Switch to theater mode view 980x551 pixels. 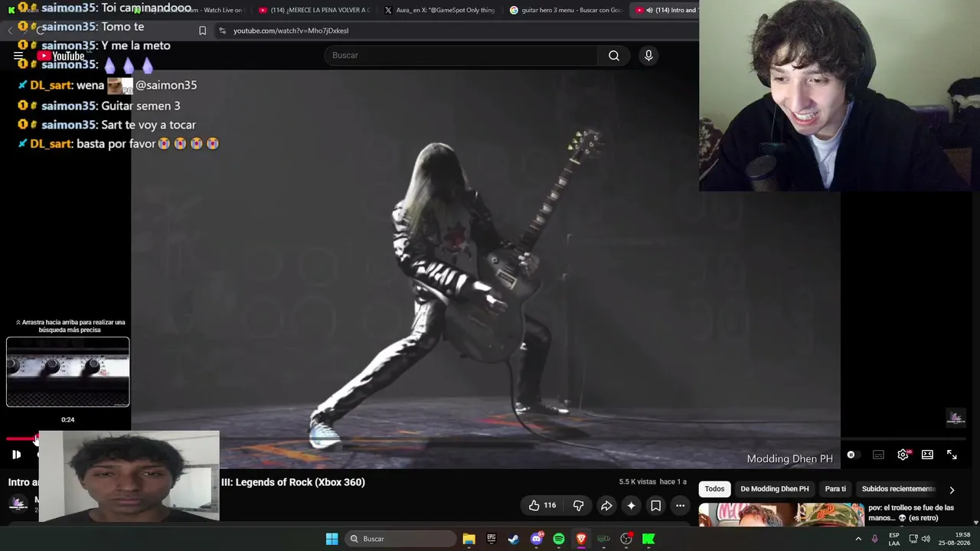point(927,455)
